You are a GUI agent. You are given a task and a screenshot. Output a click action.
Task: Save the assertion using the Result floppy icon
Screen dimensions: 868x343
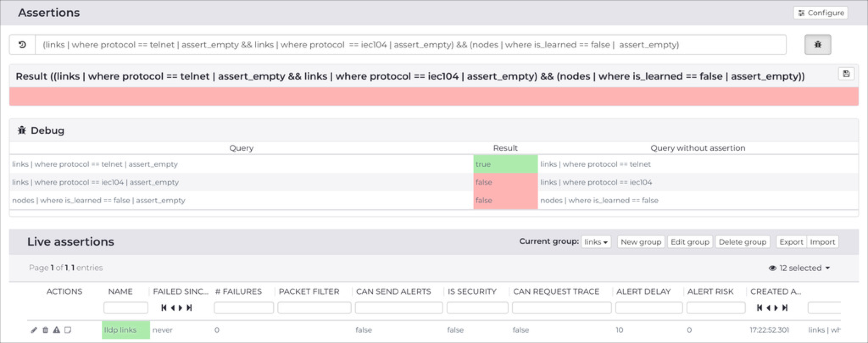846,74
